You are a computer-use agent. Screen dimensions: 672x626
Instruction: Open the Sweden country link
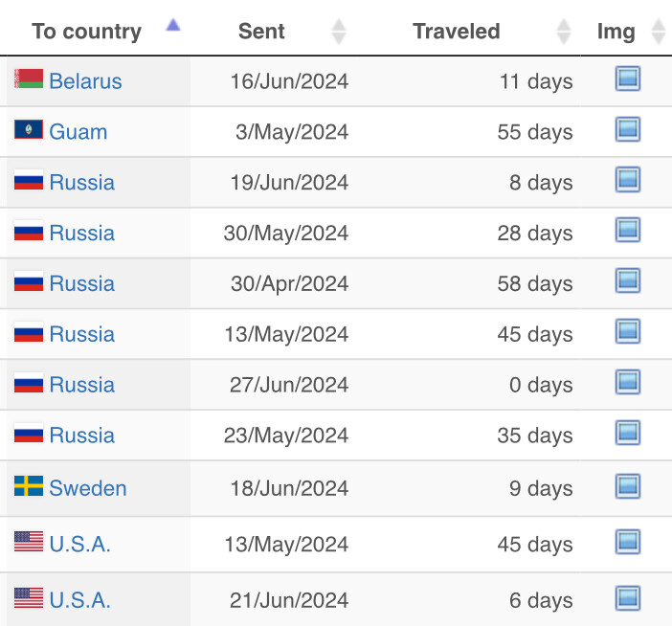87,488
